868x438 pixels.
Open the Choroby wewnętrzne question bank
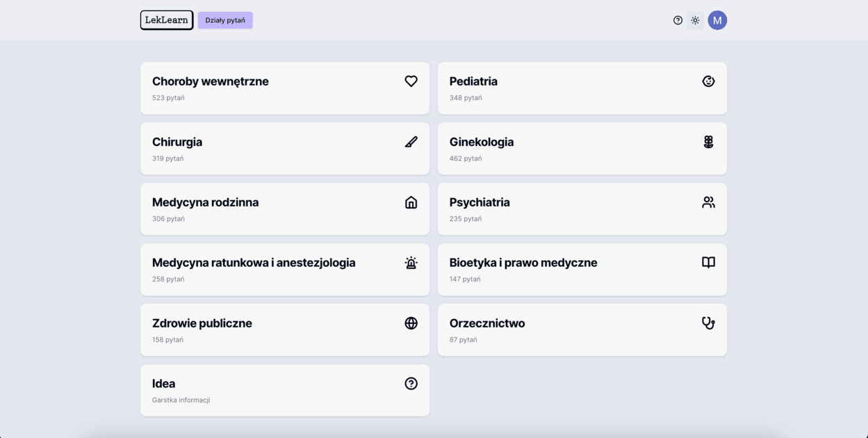click(x=284, y=88)
